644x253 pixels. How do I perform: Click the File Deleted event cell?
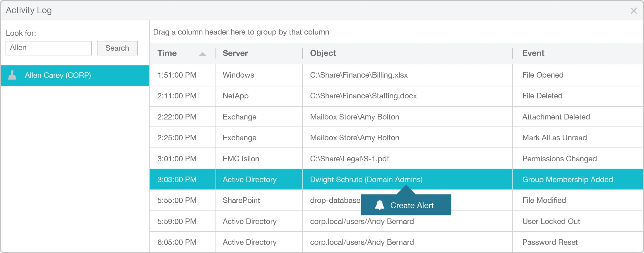click(578, 96)
